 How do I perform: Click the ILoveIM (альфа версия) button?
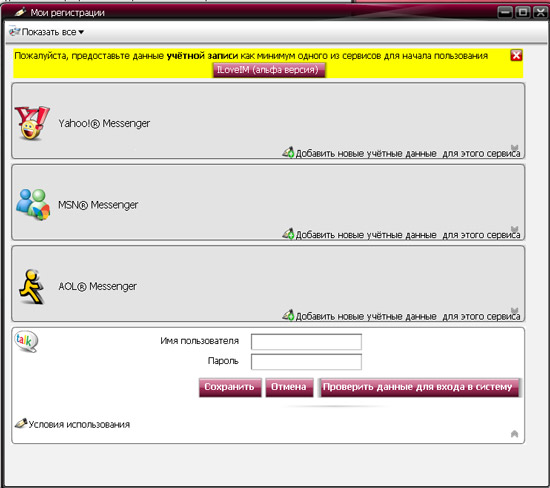point(269,70)
